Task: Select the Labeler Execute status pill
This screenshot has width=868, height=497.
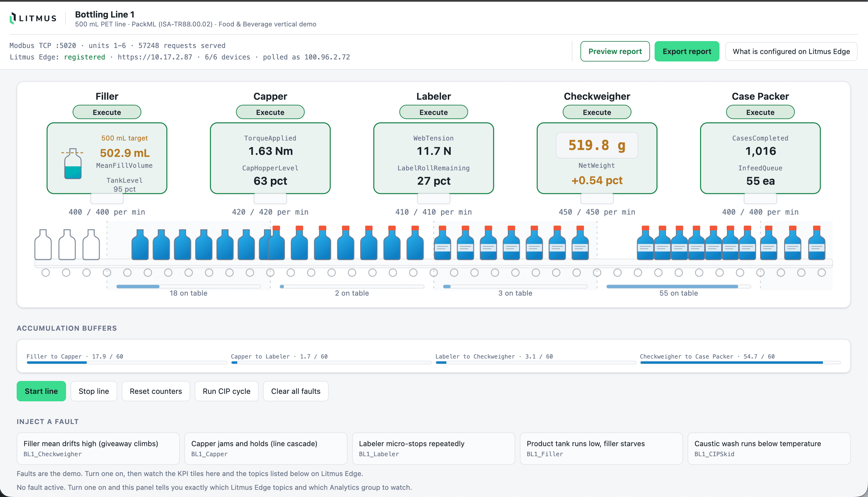Action: [434, 112]
